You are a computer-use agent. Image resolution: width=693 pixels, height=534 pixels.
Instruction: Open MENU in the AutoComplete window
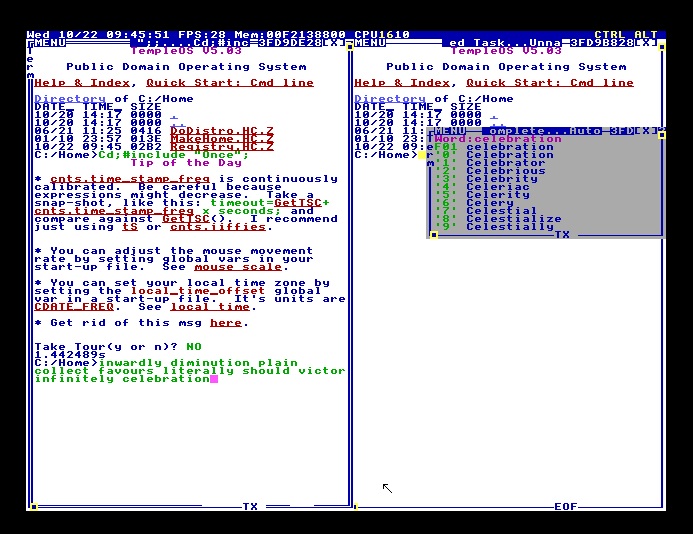tap(450, 131)
